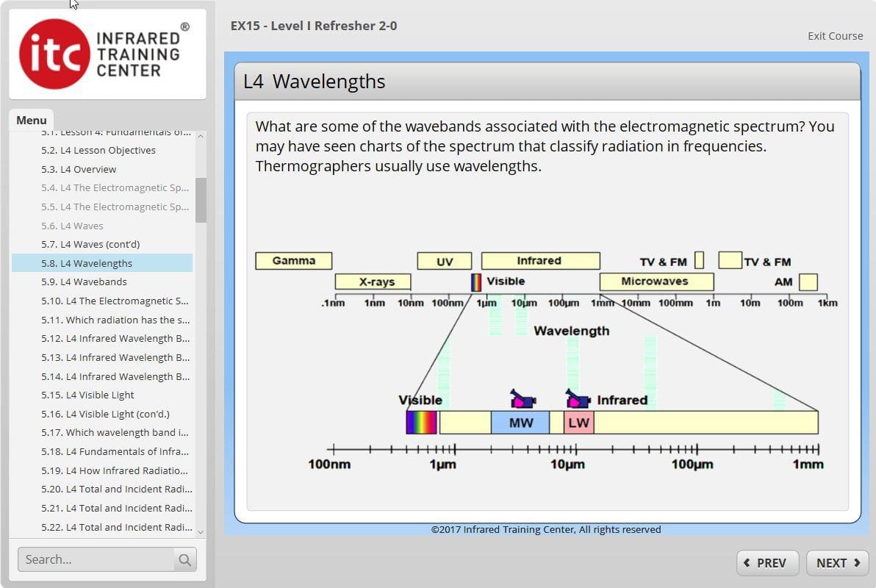Screen dimensions: 876x588
Task: Click the menu scrollbar thumb
Action: point(201,199)
